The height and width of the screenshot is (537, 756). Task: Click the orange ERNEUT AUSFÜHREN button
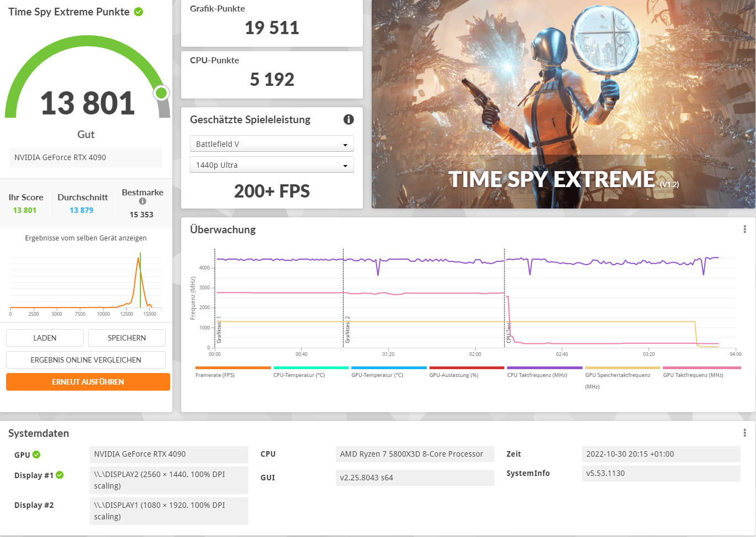[88, 382]
